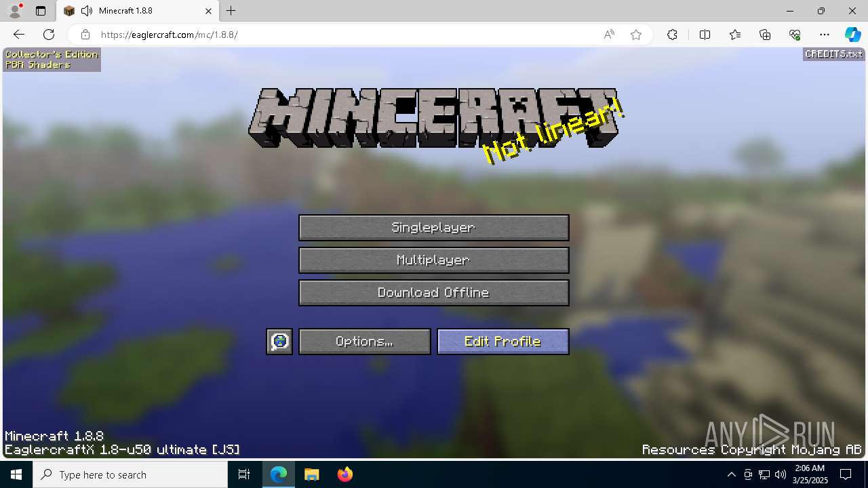Click the Download Offline button

pyautogui.click(x=433, y=293)
